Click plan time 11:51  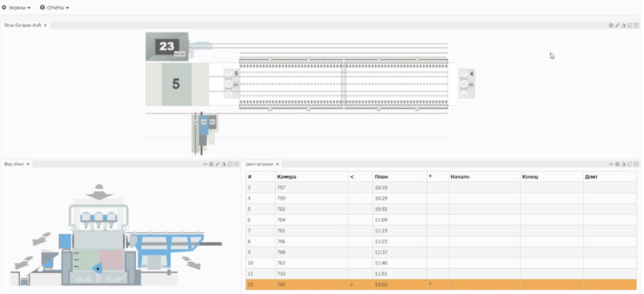[x=380, y=273]
